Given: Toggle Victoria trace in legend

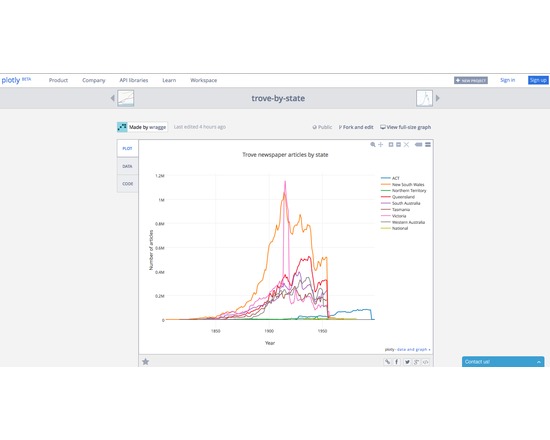Looking at the screenshot, I should pyautogui.click(x=394, y=216).
